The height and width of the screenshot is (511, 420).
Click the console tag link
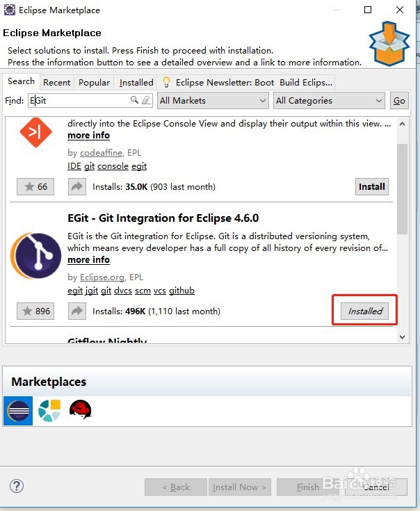click(x=113, y=166)
